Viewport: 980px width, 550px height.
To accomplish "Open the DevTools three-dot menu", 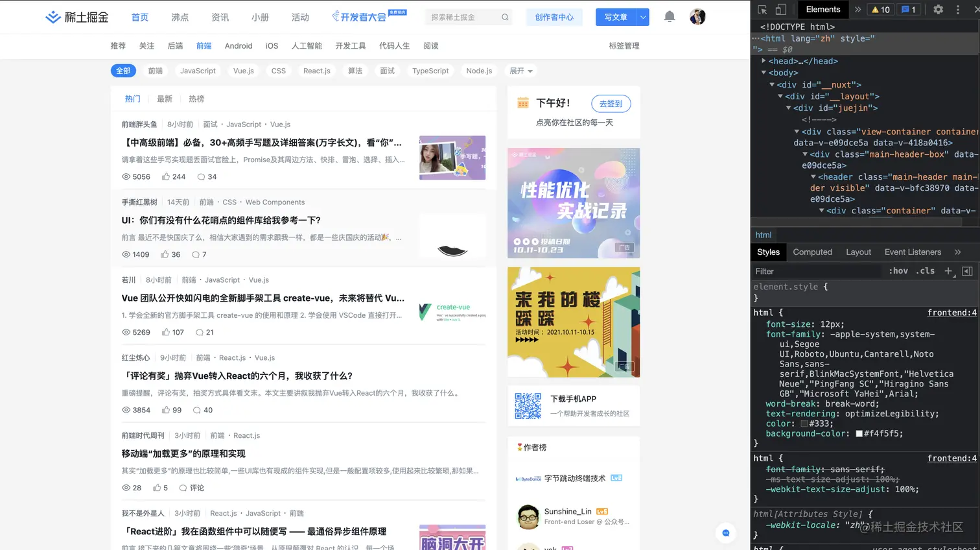I will pos(958,10).
